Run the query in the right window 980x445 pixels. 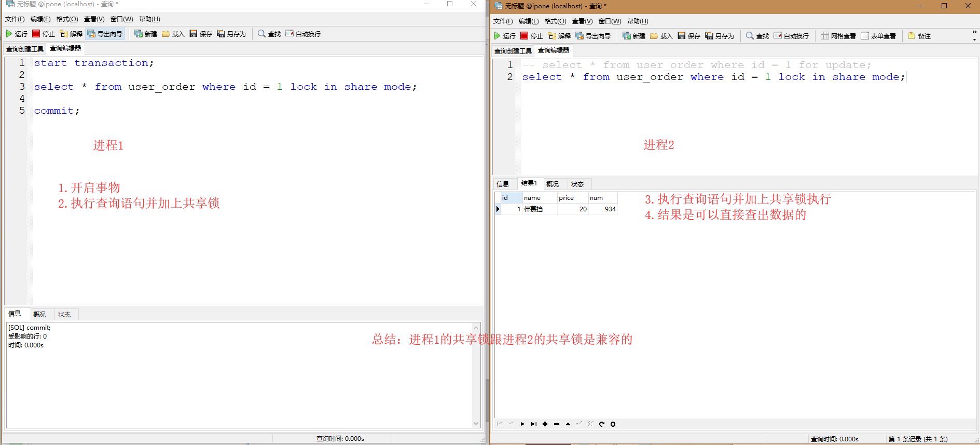(x=504, y=36)
